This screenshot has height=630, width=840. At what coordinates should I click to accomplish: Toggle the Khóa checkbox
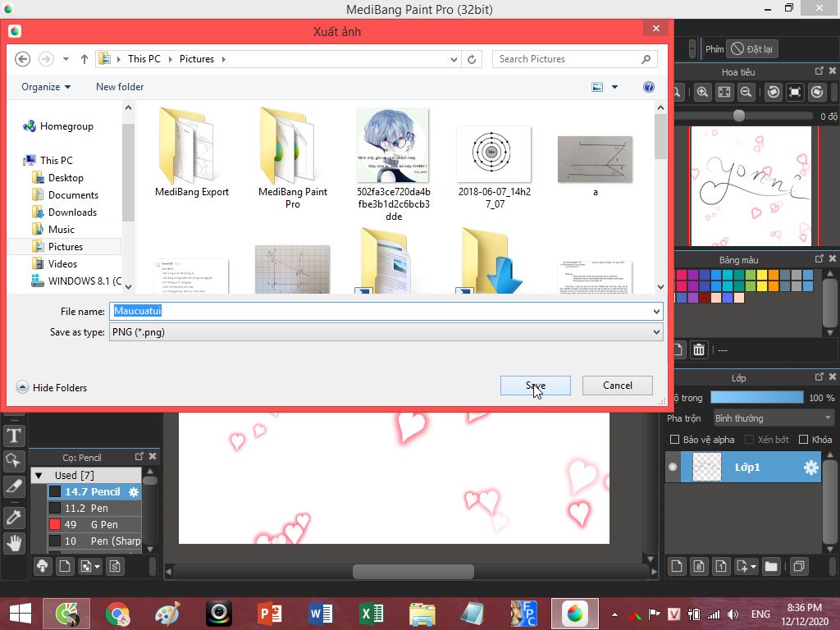point(803,440)
